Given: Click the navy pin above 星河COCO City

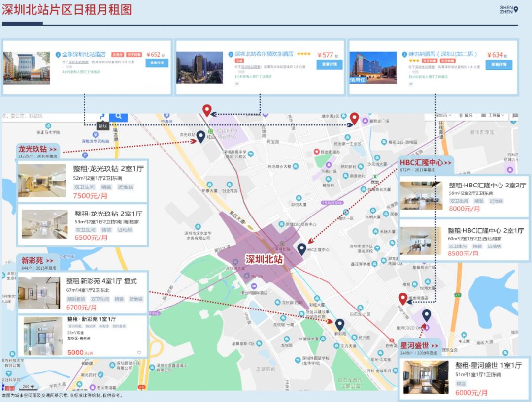Looking at the screenshot, I should tap(427, 315).
